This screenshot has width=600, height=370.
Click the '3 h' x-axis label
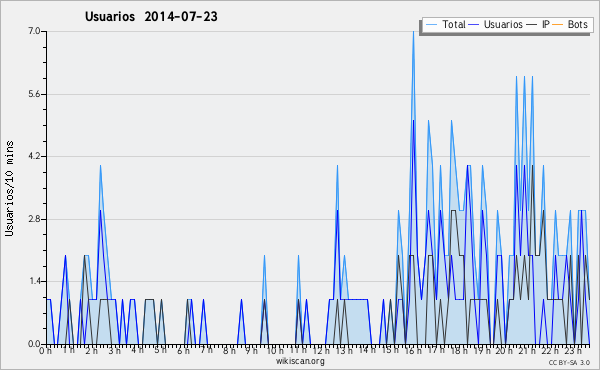tap(114, 350)
